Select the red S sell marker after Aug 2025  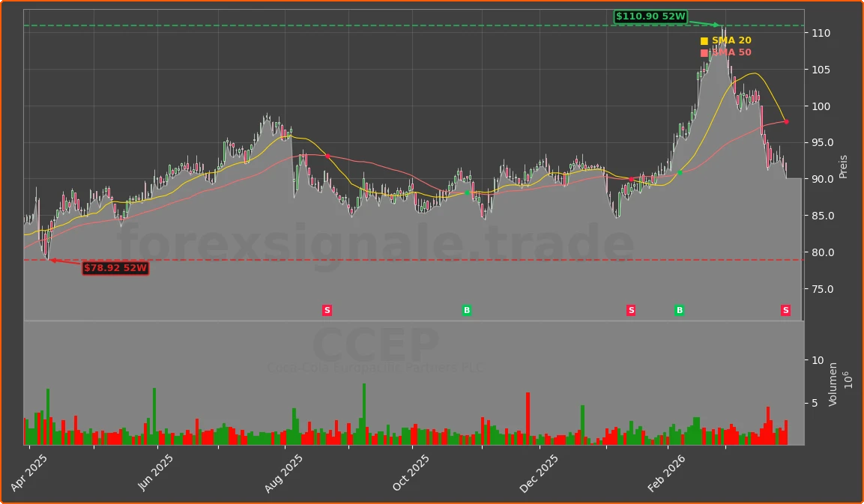pos(327,311)
